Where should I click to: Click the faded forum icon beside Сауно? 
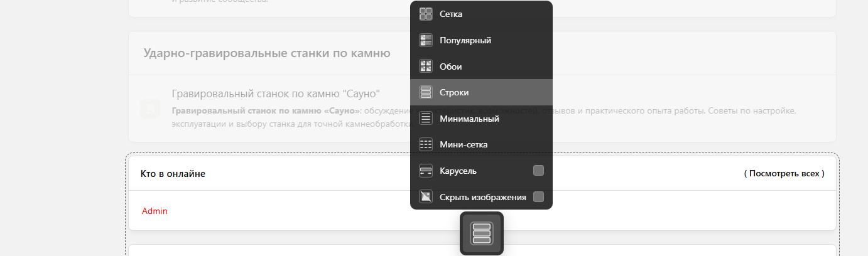click(150, 109)
